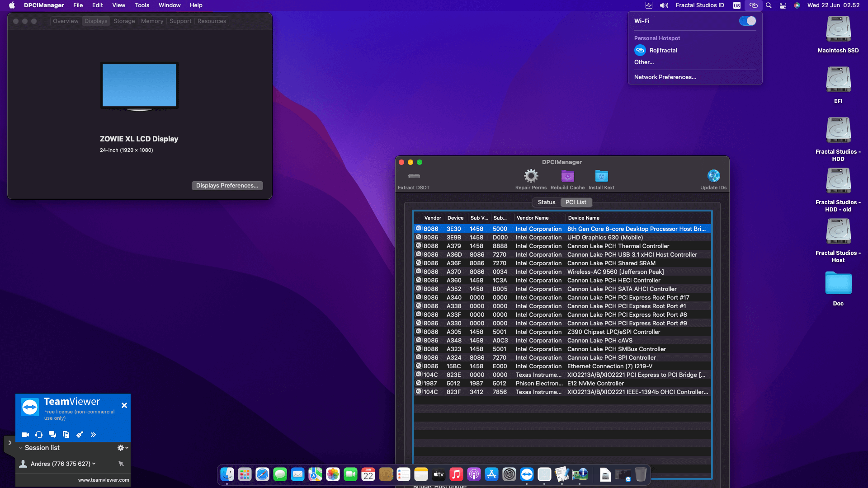Viewport: 868px width, 488px height.
Task: Sort the PCI list by the Vendor column
Action: coord(433,218)
